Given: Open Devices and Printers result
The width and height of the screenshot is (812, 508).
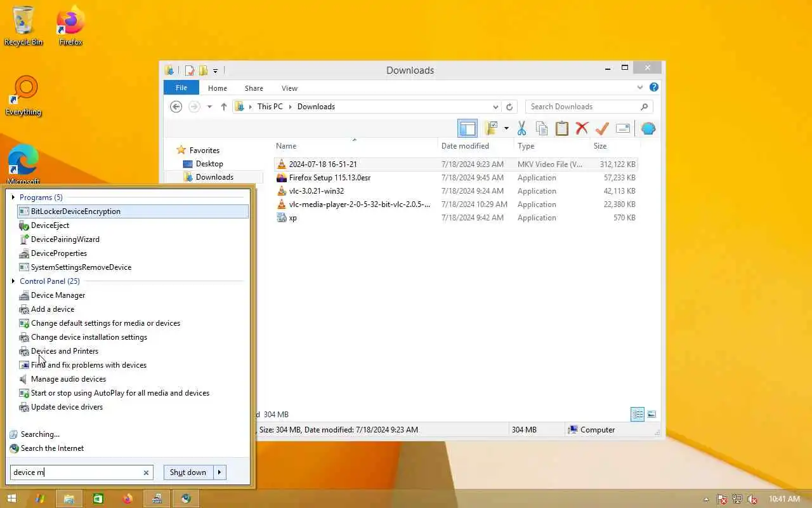Looking at the screenshot, I should (x=65, y=351).
